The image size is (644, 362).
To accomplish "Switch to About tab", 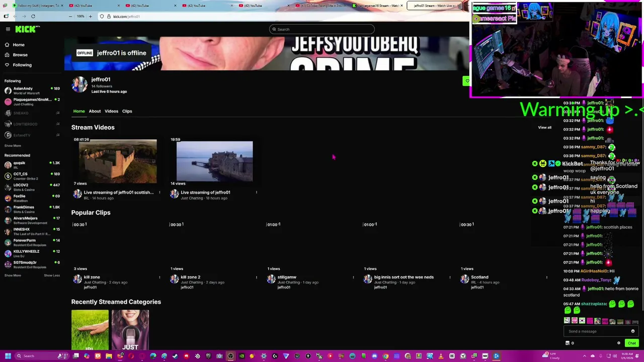I will [95, 111].
